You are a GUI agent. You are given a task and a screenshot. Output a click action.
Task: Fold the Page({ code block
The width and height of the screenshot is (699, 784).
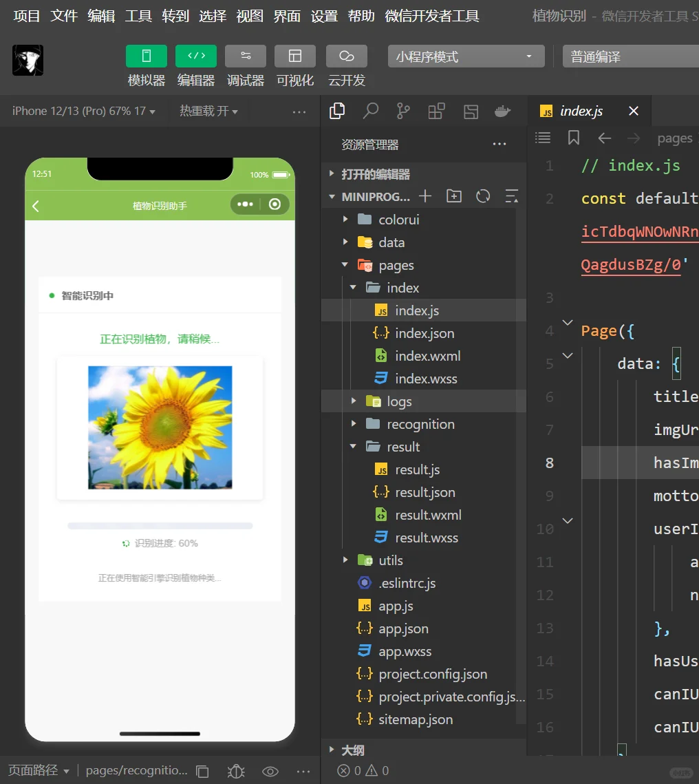(568, 323)
